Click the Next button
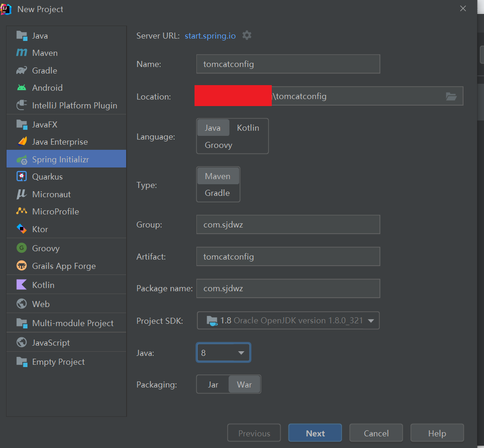 tap(315, 433)
